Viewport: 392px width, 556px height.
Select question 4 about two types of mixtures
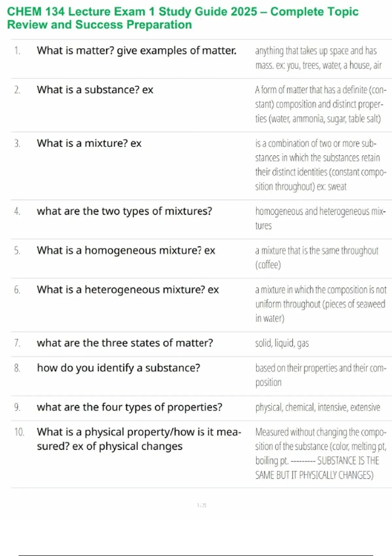tap(124, 211)
